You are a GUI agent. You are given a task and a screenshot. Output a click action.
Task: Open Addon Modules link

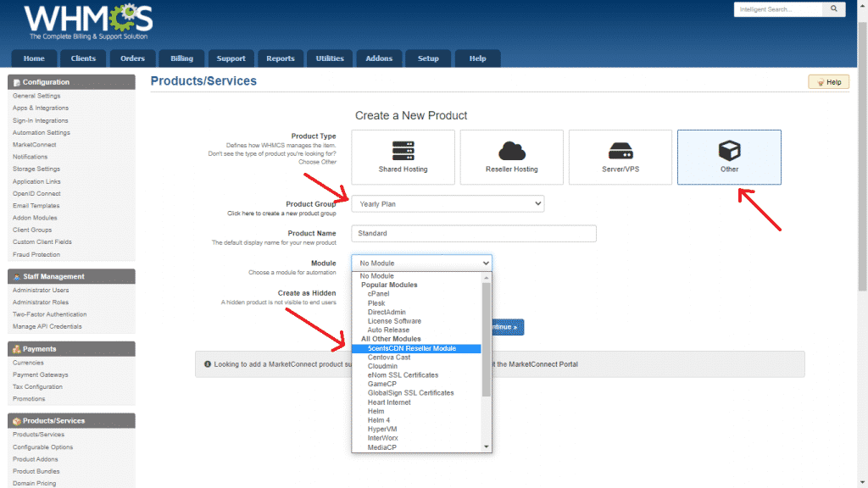click(35, 218)
